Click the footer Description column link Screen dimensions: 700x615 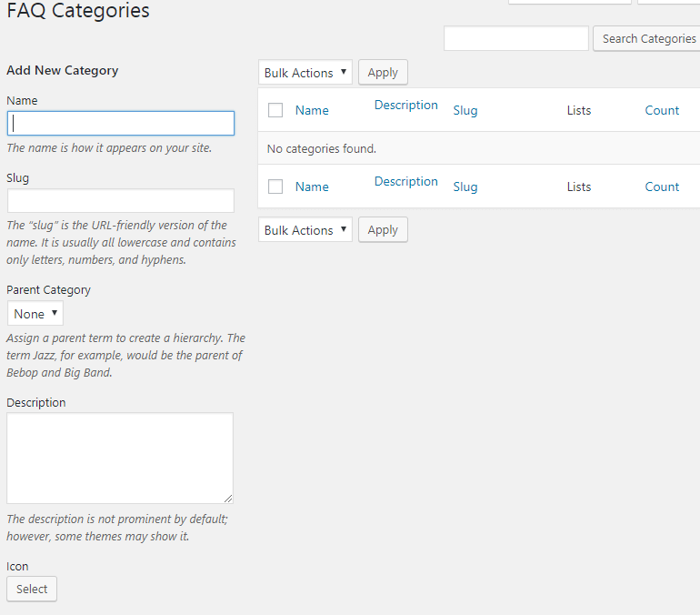[406, 182]
